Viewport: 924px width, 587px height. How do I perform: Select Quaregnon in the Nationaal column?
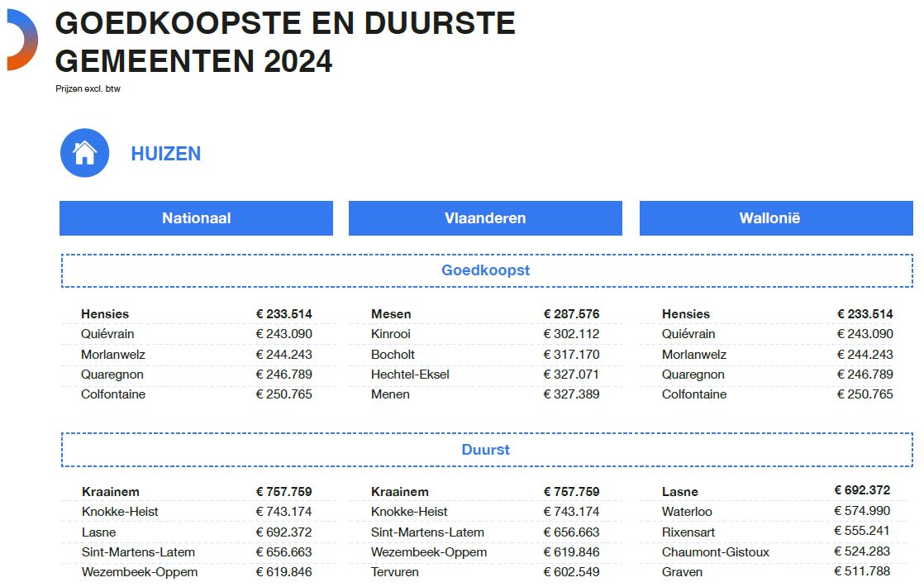112,375
